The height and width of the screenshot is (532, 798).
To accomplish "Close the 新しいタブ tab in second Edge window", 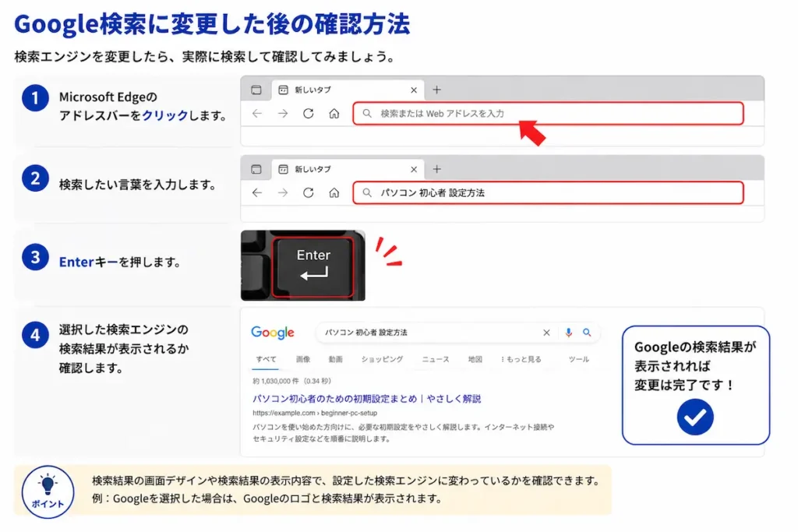I will [x=414, y=169].
